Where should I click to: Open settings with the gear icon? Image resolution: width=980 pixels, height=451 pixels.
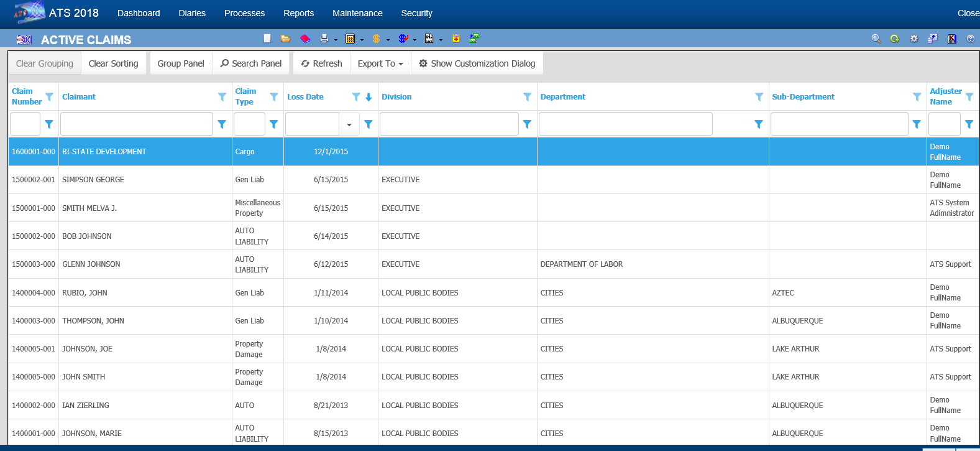click(x=914, y=39)
